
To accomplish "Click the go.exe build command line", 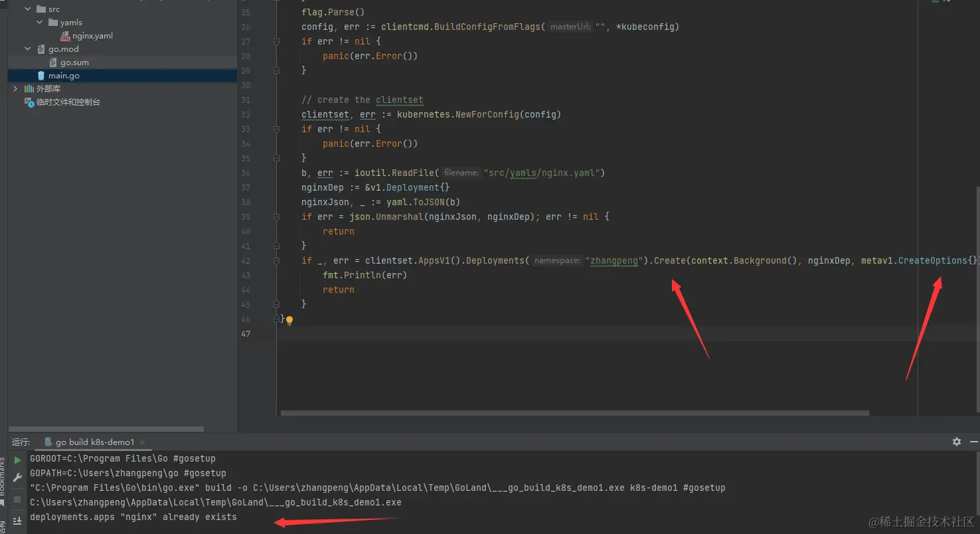I will 378,488.
